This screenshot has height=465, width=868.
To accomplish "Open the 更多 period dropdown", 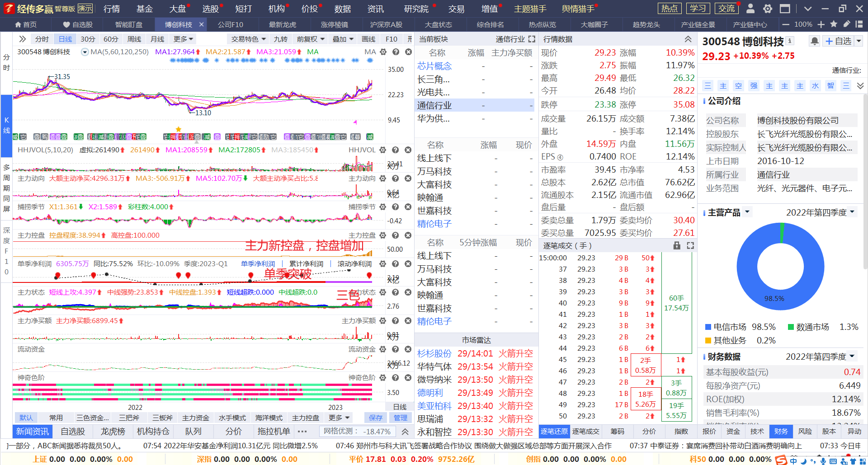I will coord(183,39).
